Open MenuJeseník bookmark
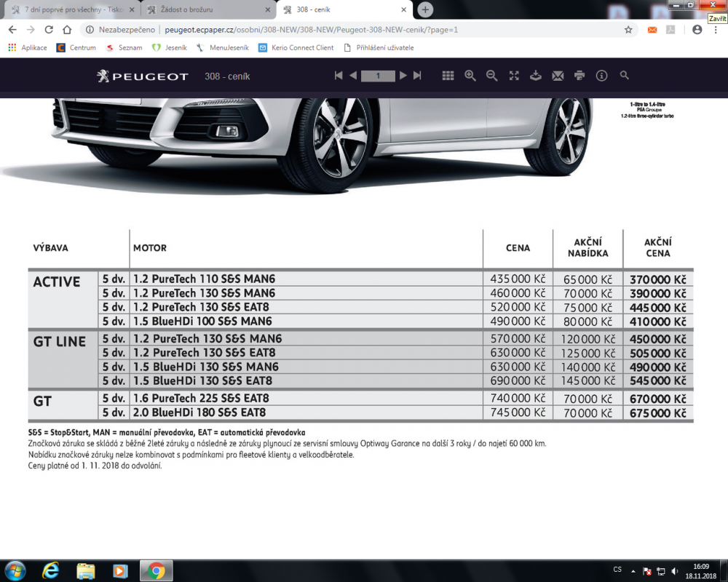Viewport: 728px width, 582px height. [222, 48]
